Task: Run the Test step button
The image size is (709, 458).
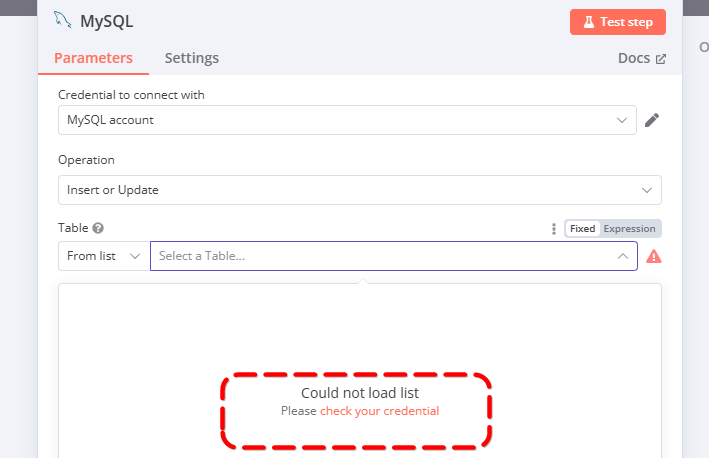Action: coord(618,22)
